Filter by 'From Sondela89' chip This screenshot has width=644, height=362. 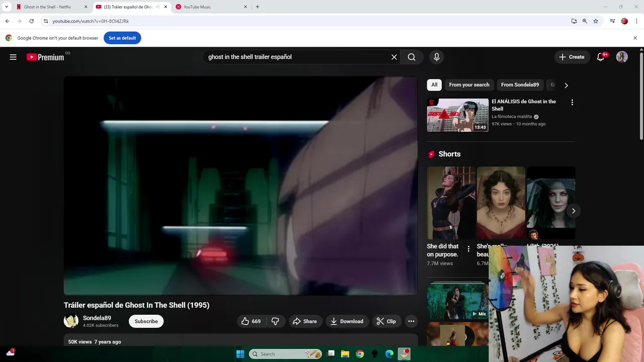(x=520, y=85)
